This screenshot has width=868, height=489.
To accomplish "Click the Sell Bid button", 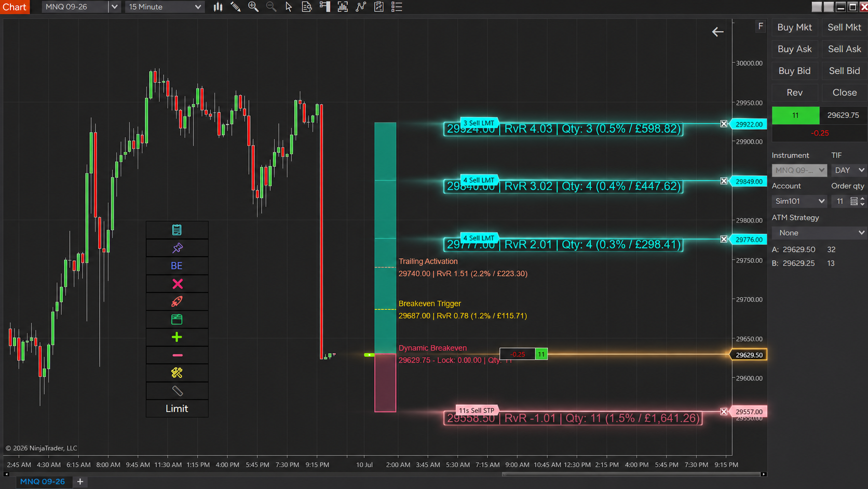I will (844, 71).
